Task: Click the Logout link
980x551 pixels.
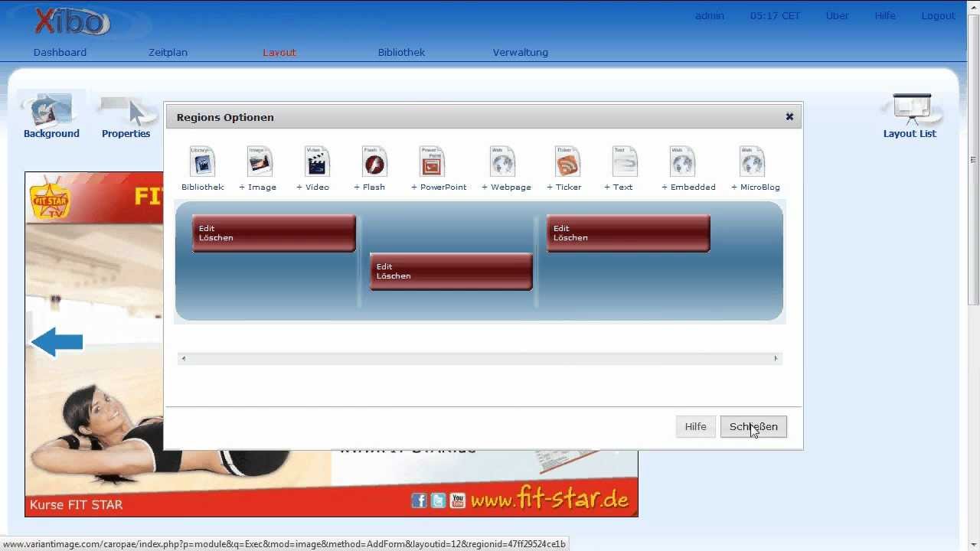Action: pos(938,16)
